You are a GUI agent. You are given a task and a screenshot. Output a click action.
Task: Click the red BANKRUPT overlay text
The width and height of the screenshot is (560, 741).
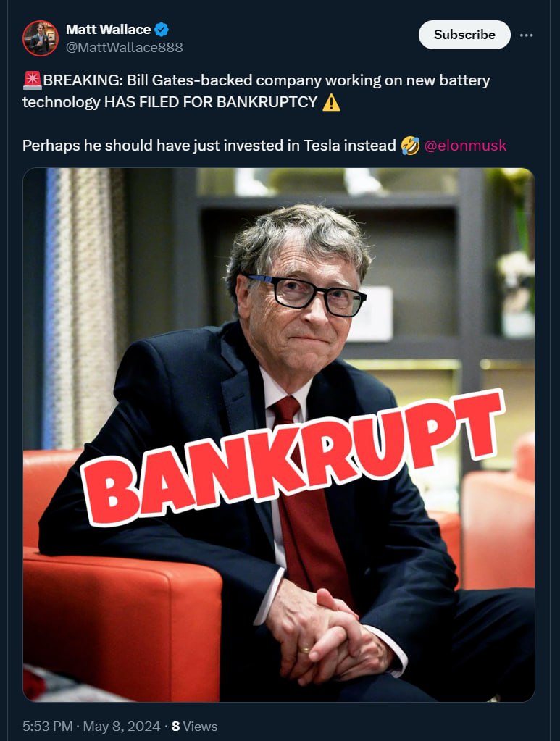(293, 458)
